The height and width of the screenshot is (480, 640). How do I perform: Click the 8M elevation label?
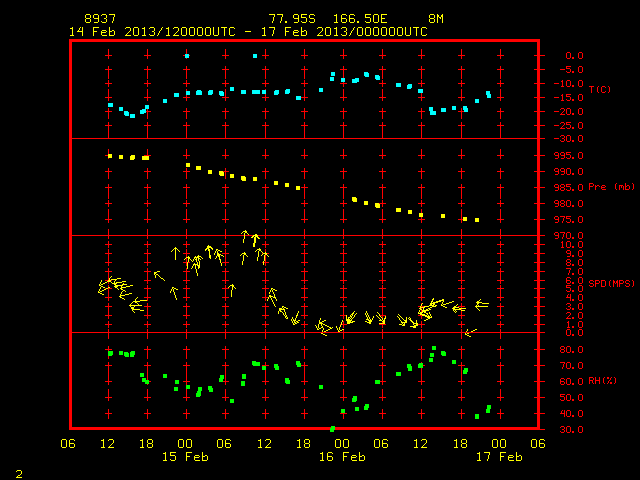pos(436,19)
